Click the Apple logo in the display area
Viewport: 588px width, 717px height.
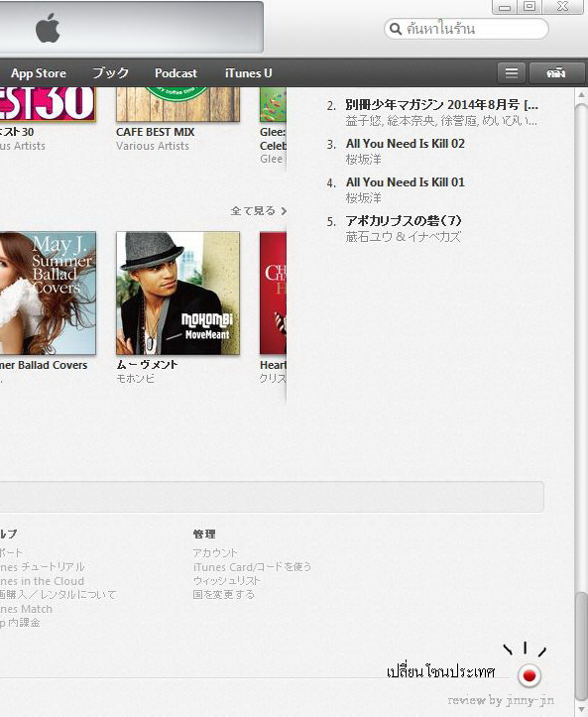[x=48, y=28]
